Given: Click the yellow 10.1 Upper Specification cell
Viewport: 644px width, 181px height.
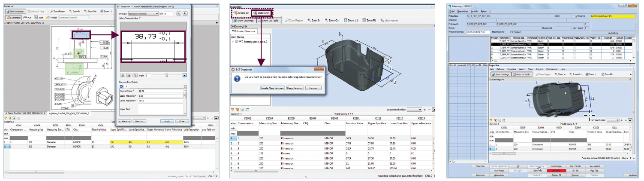Looking at the screenshot, I should 118,142.
